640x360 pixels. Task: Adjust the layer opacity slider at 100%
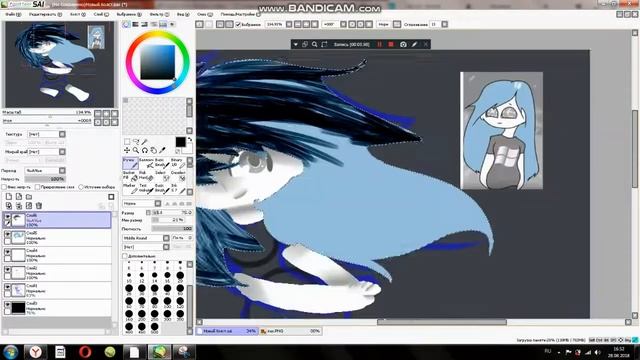[45, 179]
